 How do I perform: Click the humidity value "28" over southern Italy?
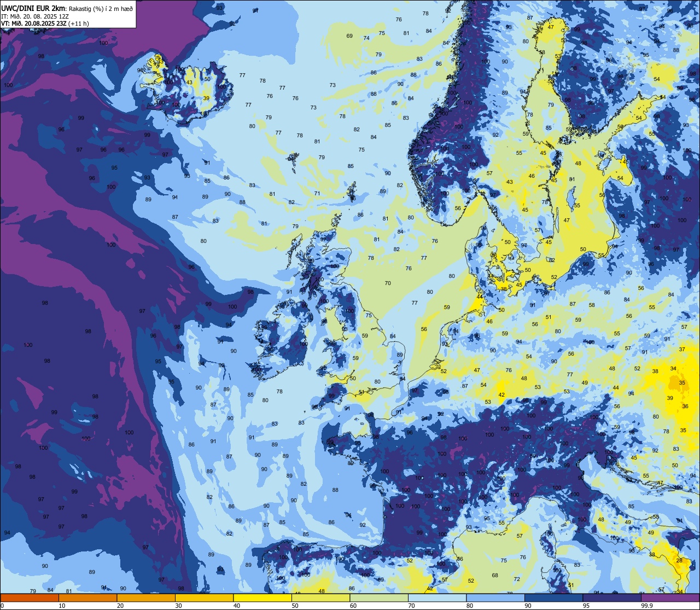(679, 560)
